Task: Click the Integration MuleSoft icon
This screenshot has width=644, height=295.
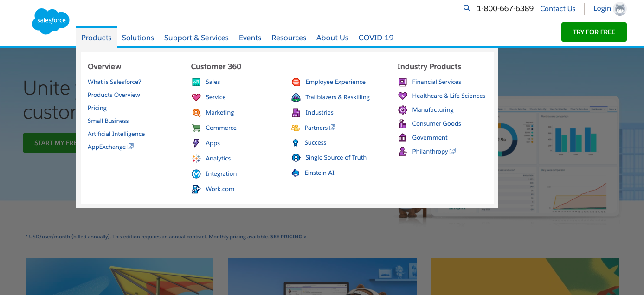Action: [x=196, y=174]
